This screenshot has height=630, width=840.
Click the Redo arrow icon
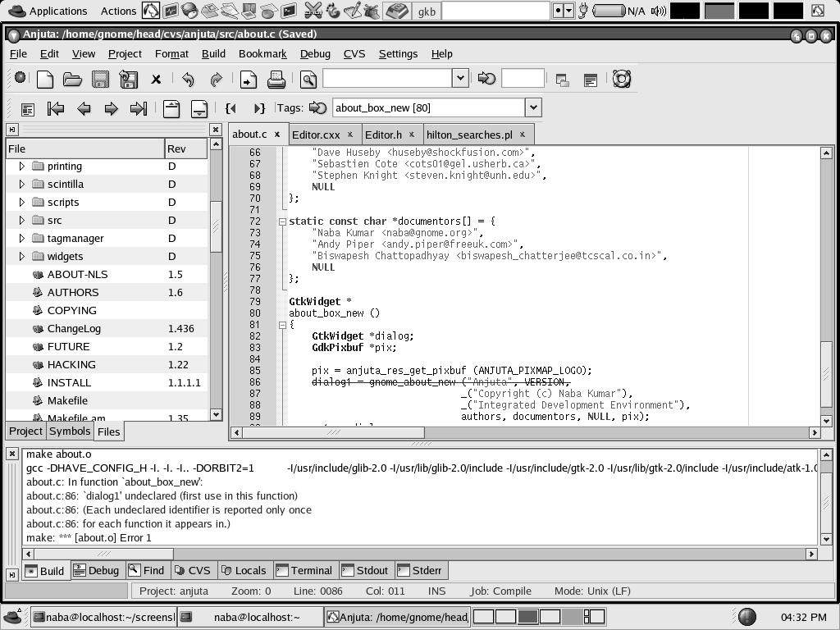[216, 80]
